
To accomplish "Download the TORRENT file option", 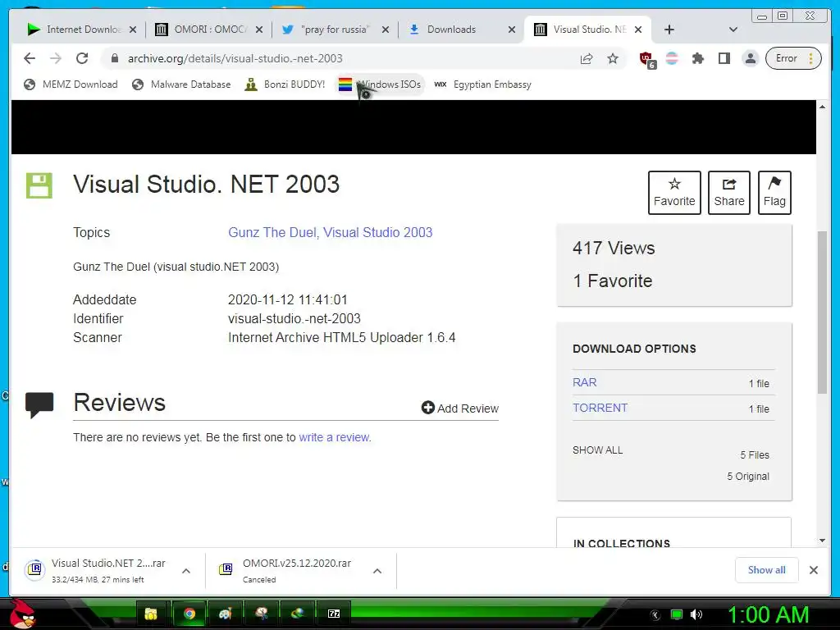I will [x=600, y=408].
